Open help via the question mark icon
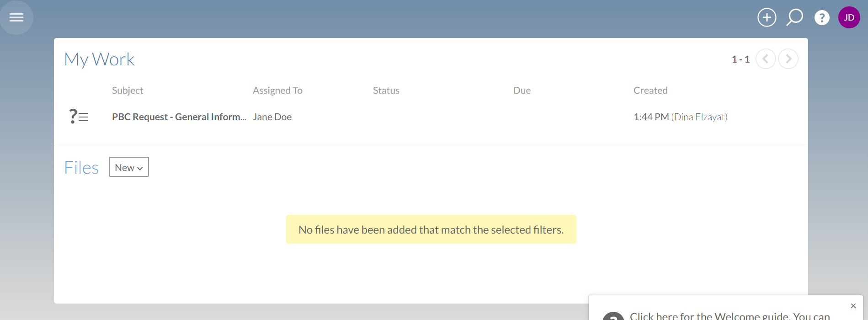Image resolution: width=868 pixels, height=320 pixels. pyautogui.click(x=822, y=18)
